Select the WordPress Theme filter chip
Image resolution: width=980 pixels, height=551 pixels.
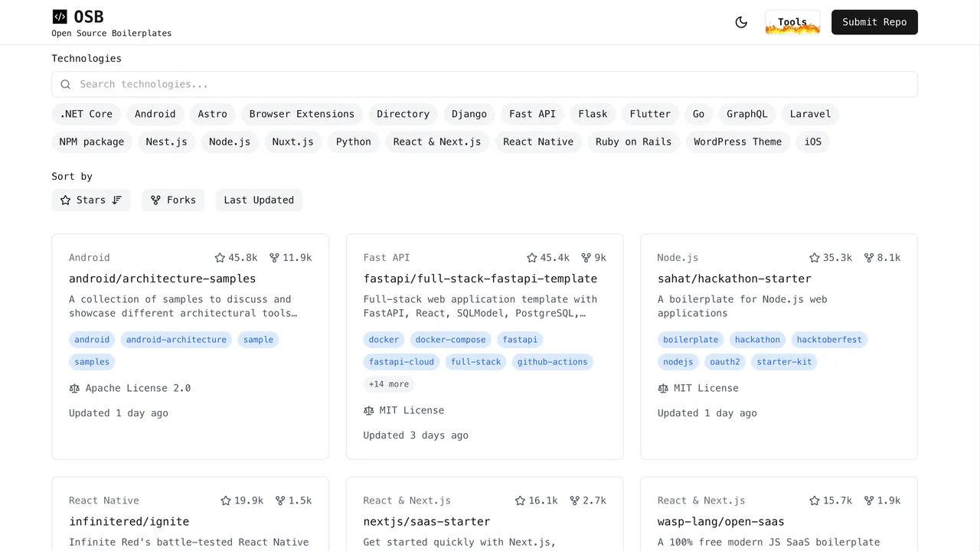pos(738,142)
